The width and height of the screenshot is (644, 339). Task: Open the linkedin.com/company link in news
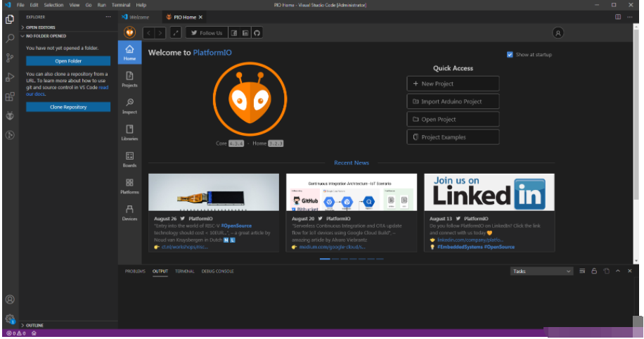pyautogui.click(x=470, y=240)
